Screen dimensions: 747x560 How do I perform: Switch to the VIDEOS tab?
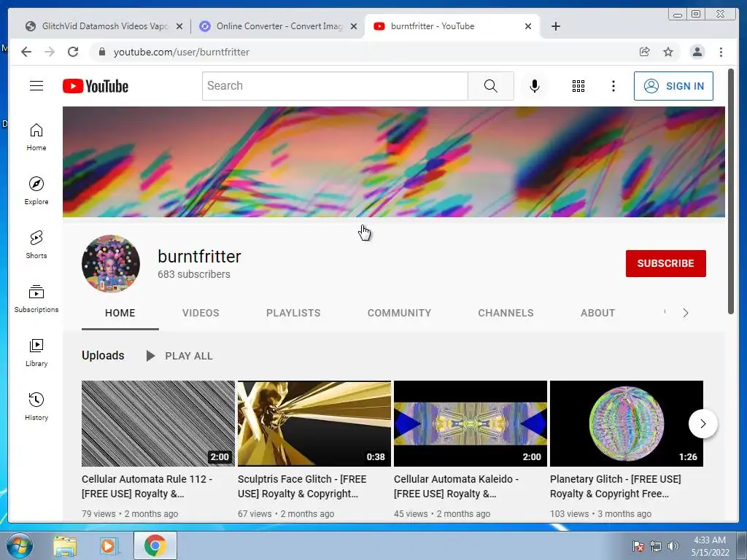[x=201, y=313]
